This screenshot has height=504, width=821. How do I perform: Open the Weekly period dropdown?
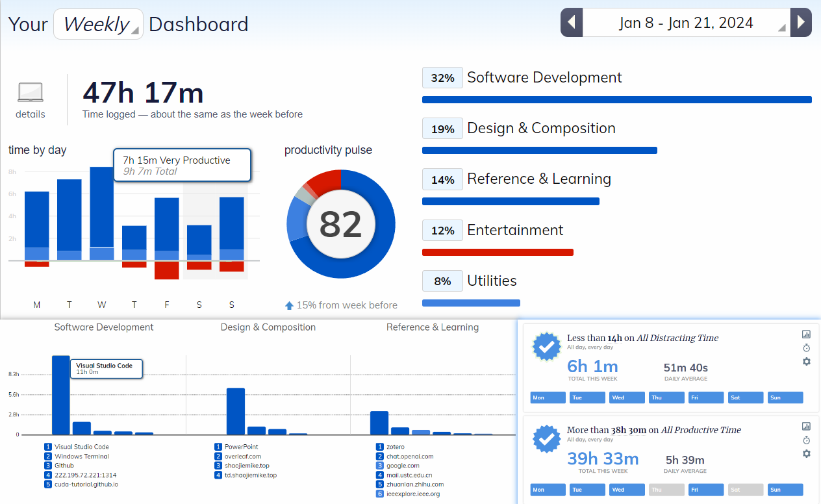coord(98,24)
